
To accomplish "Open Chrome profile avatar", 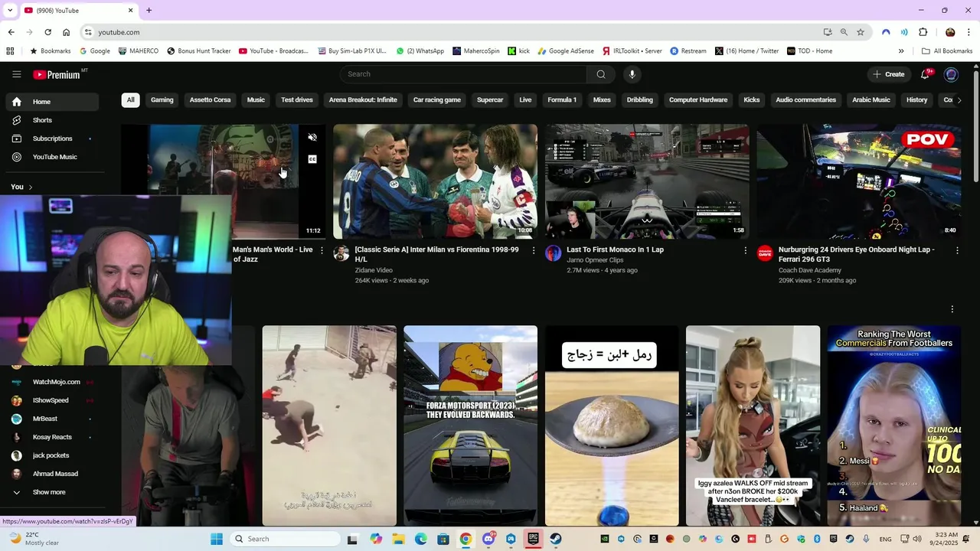I will click(x=950, y=32).
